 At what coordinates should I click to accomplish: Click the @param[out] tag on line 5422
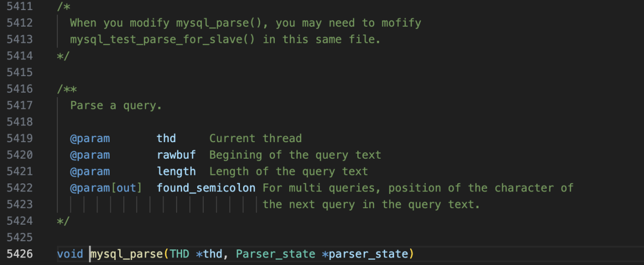click(106, 188)
